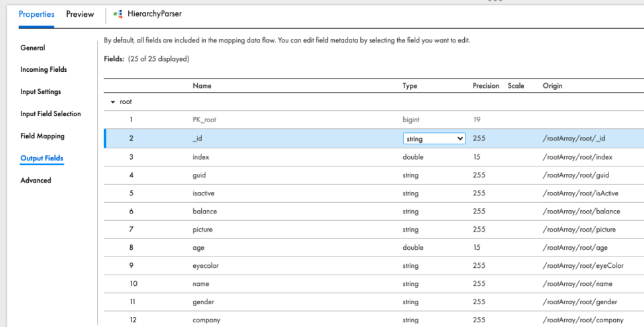
Task: Select the balance field name
Action: [205, 212]
